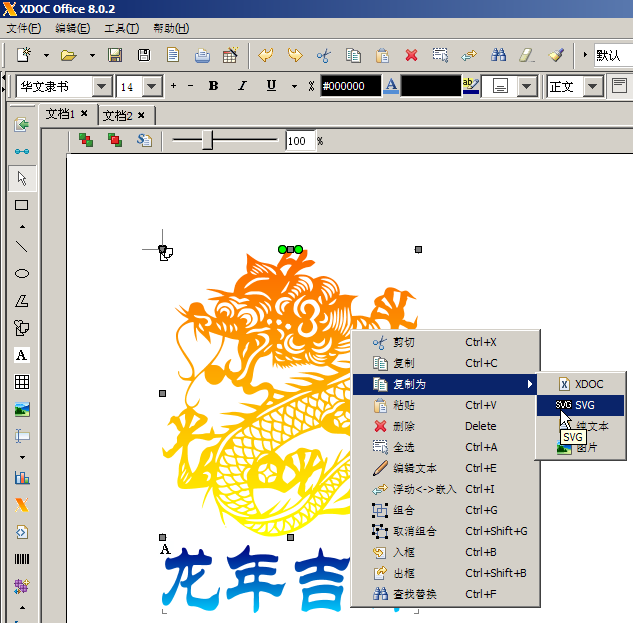The width and height of the screenshot is (633, 623).
Task: Choose 剪切 in the context menu
Action: click(x=446, y=342)
